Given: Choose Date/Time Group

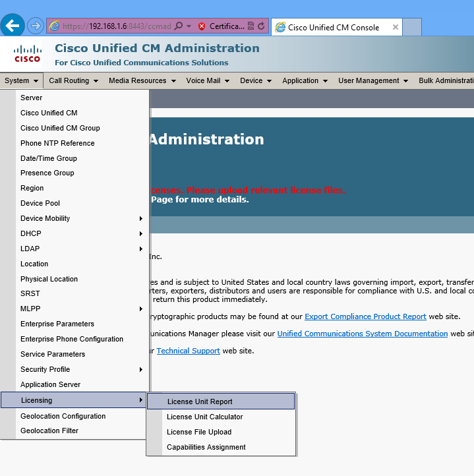Looking at the screenshot, I should pos(74,158).
